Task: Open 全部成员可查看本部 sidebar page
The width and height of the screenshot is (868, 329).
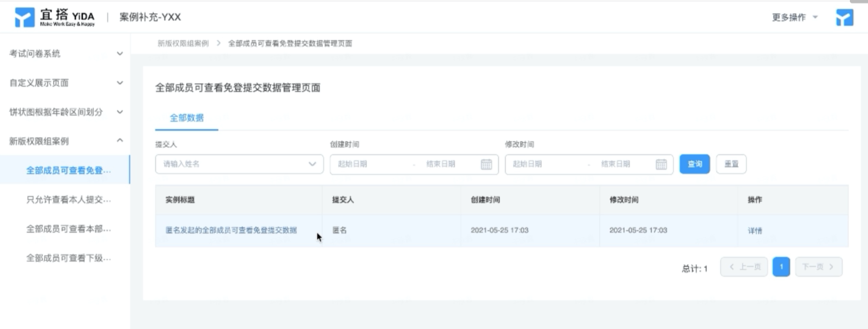Action: (68, 229)
